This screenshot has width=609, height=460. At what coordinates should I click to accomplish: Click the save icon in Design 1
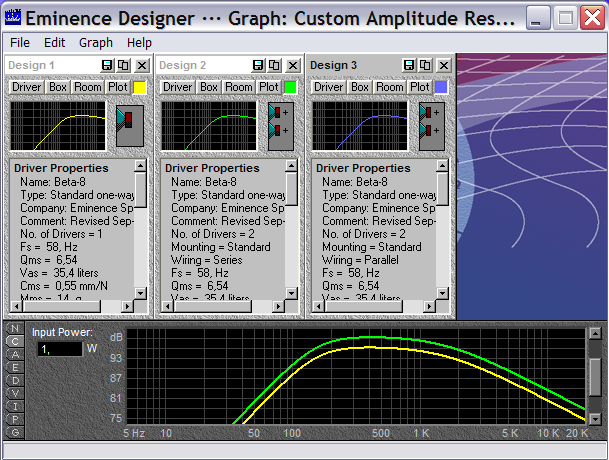point(107,65)
